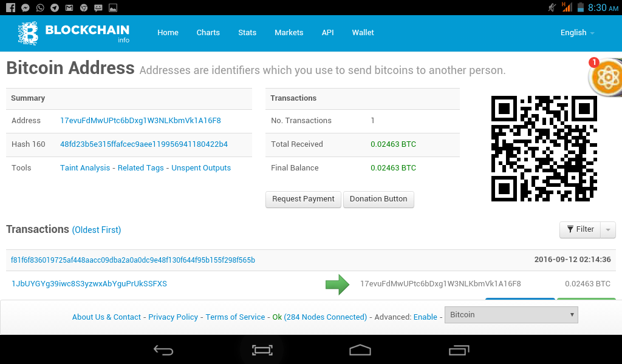The height and width of the screenshot is (364, 622).
Task: Tap the address QR code image
Action: [544, 149]
